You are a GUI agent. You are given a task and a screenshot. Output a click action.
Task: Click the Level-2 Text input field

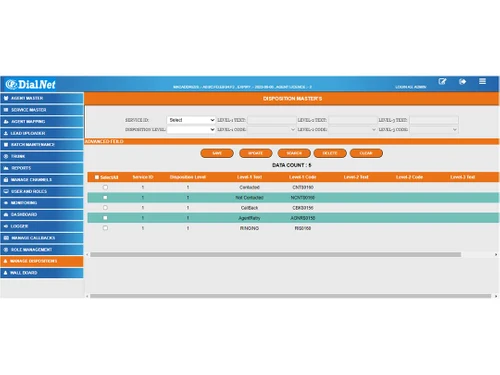click(x=353, y=120)
